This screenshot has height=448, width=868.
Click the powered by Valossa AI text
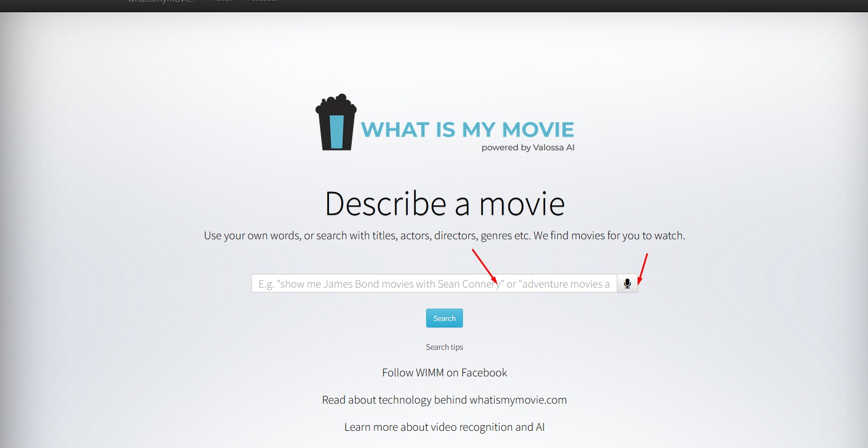click(527, 148)
